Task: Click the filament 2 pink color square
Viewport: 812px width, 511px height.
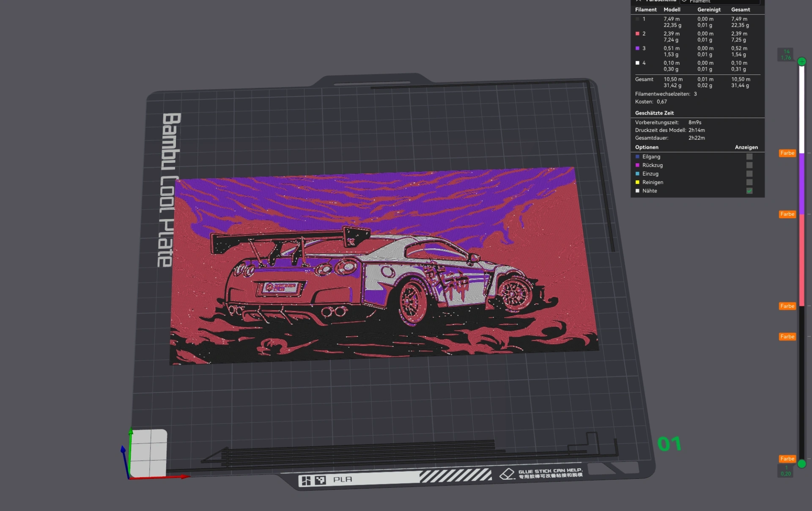Action: (637, 33)
